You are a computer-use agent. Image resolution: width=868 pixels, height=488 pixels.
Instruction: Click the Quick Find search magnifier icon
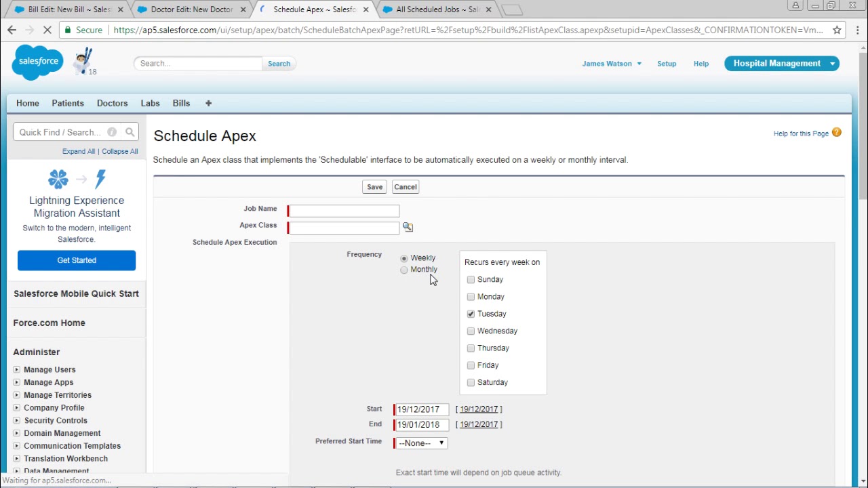pos(130,132)
